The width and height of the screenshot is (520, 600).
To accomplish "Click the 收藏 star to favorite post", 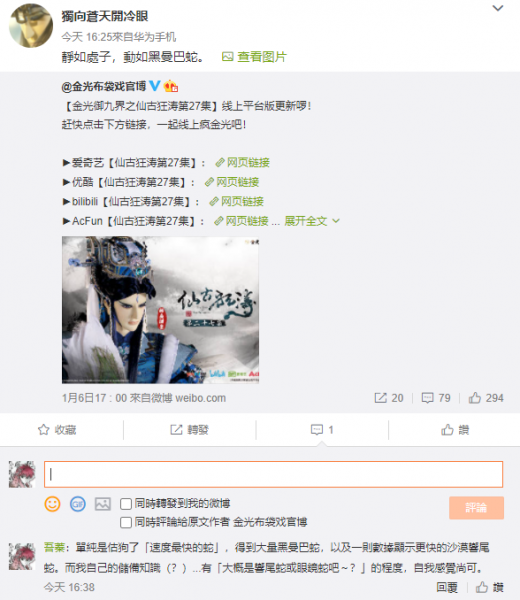I will coord(57,430).
